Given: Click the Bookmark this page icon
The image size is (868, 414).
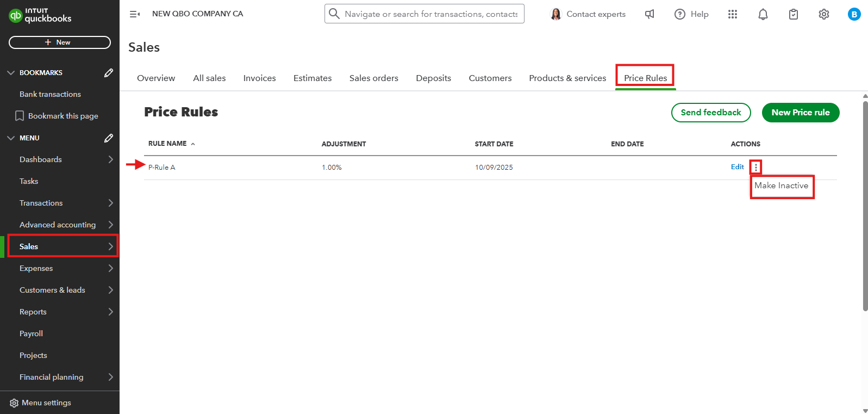Looking at the screenshot, I should [20, 116].
